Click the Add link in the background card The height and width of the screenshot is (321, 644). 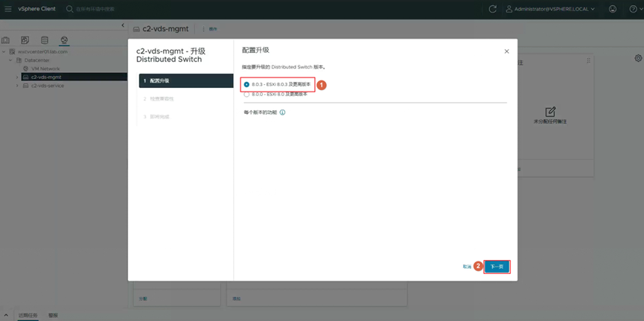(236, 299)
